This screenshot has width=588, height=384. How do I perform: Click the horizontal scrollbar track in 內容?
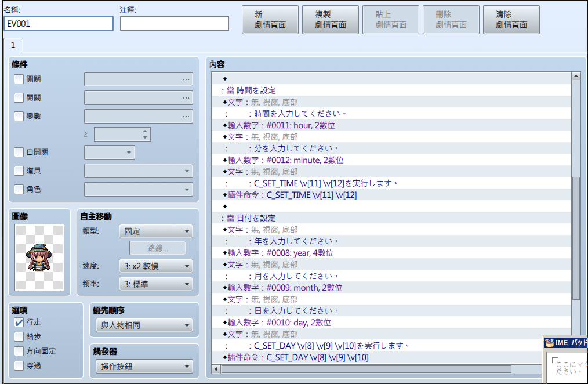click(527, 369)
